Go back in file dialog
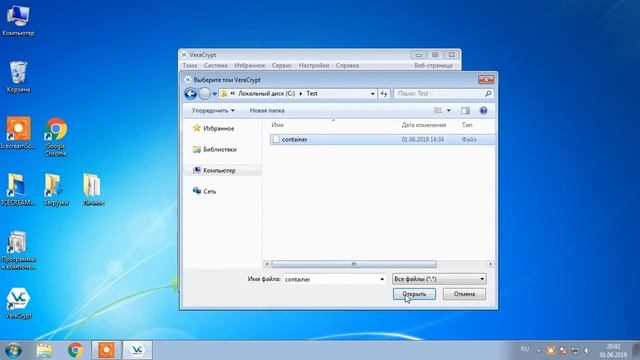Viewport: 640px width, 360px height. [191, 94]
